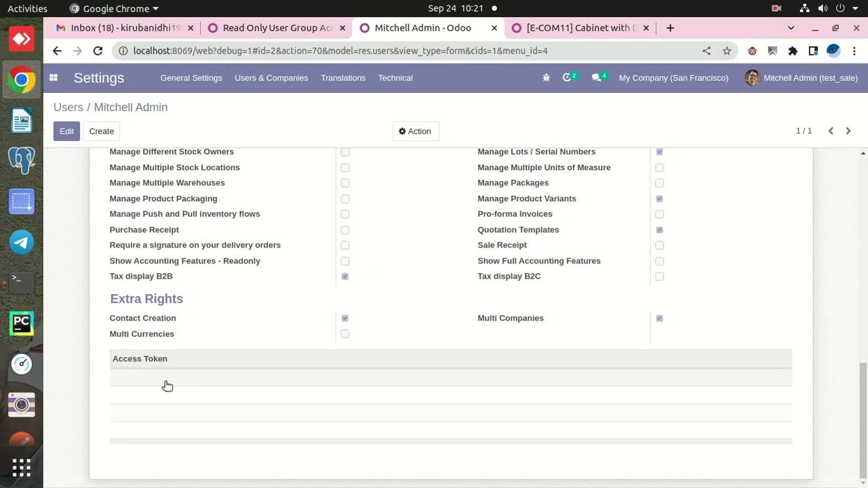This screenshot has width=868, height=488.
Task: Click browser forward arrow
Action: [x=77, y=51]
